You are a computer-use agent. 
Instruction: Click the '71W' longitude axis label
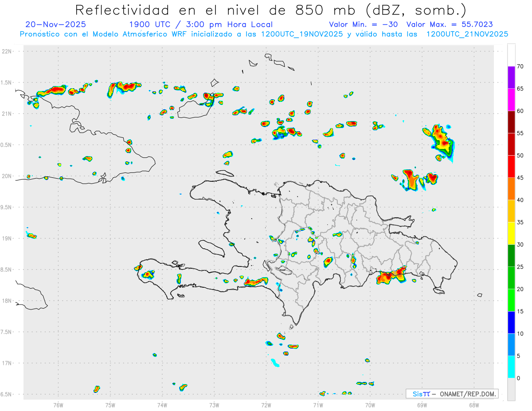(318, 405)
